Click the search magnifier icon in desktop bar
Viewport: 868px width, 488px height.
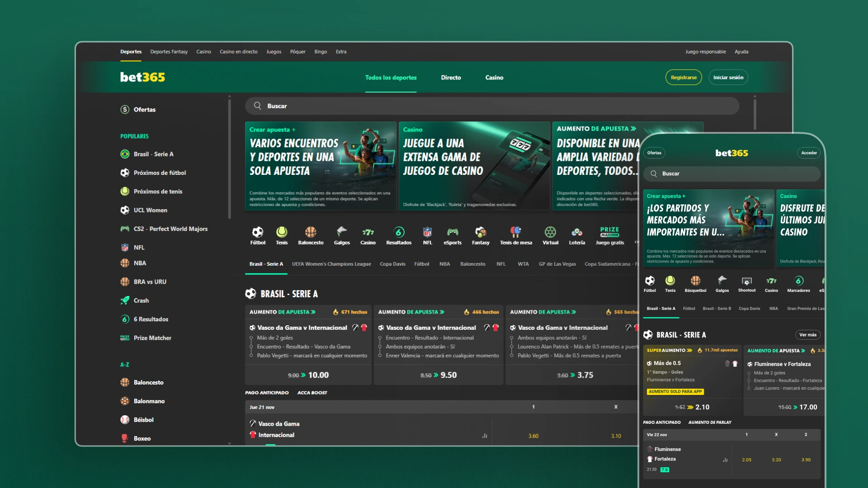coord(258,106)
